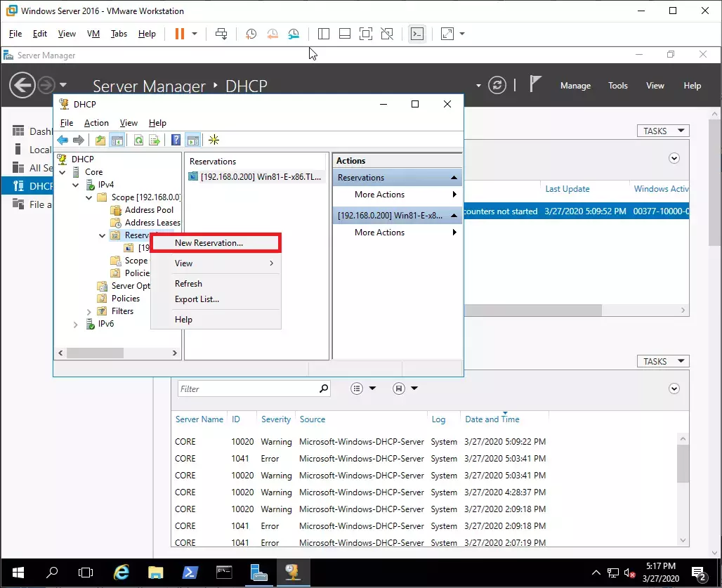This screenshot has height=588, width=722.
Task: Sort events by Severity column header
Action: [276, 419]
